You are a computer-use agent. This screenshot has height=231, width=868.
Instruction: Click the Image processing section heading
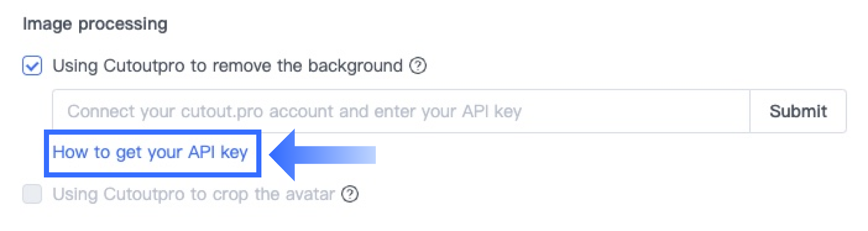tap(95, 24)
